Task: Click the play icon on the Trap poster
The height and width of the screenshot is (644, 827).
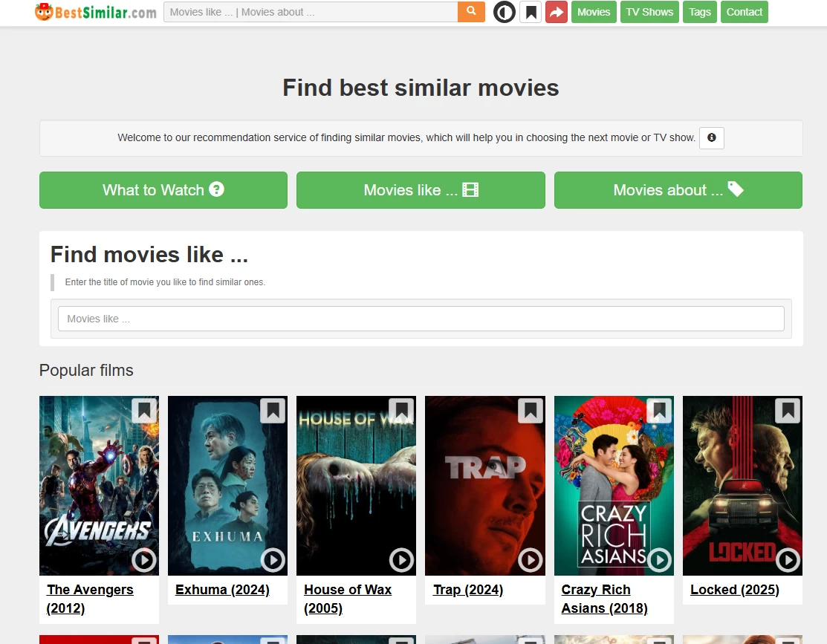Action: tap(530, 560)
